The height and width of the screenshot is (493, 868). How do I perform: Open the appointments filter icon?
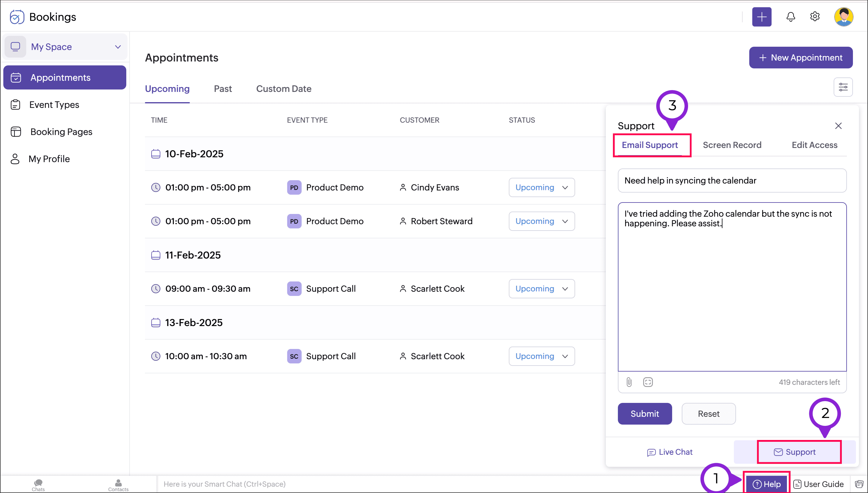843,87
